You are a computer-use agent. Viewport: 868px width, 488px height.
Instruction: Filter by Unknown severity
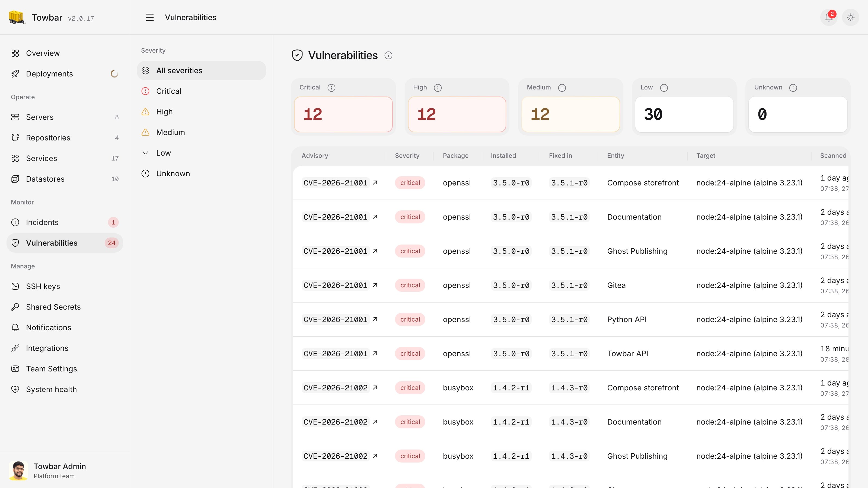tap(201, 174)
